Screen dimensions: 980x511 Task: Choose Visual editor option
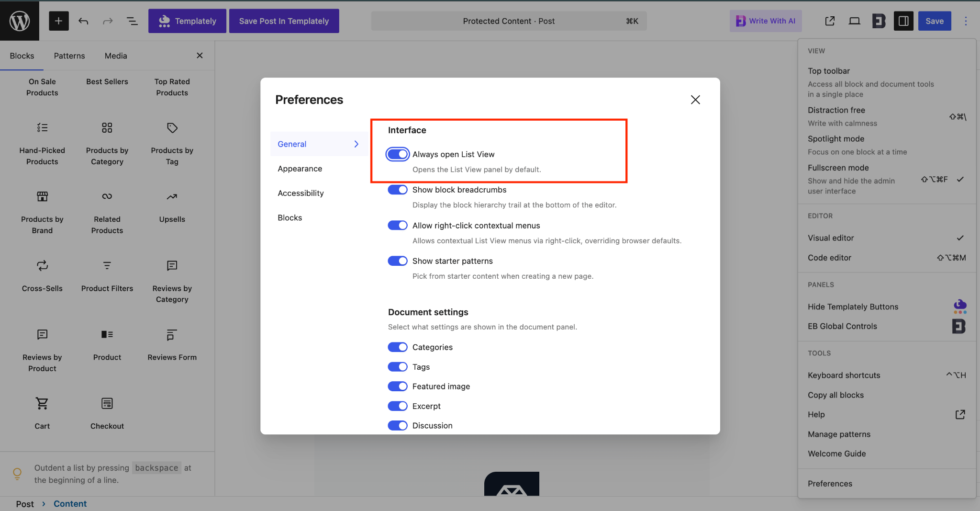[887, 238]
